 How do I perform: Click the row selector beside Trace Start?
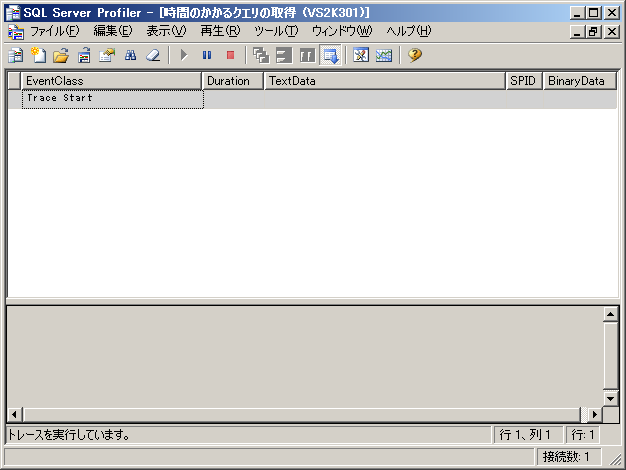[14, 99]
